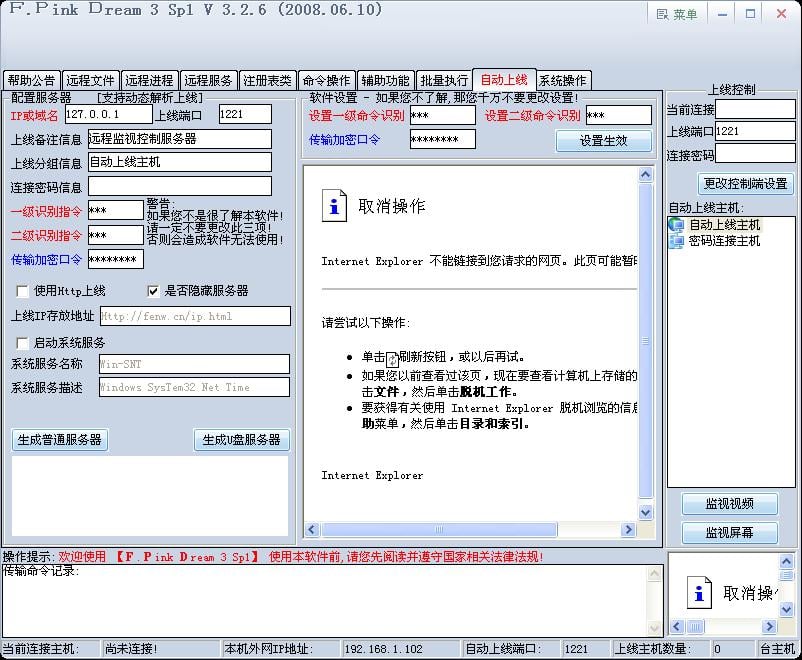The image size is (802, 660).
Task: Click the small preview pane scroll down arrow
Action: [x=787, y=609]
